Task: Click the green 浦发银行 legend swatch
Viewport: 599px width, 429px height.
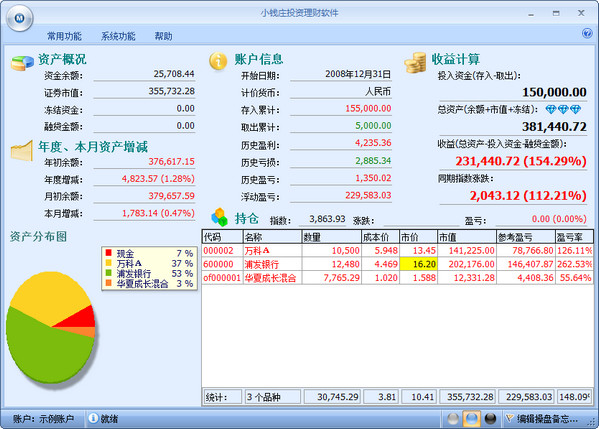Action: [108, 273]
